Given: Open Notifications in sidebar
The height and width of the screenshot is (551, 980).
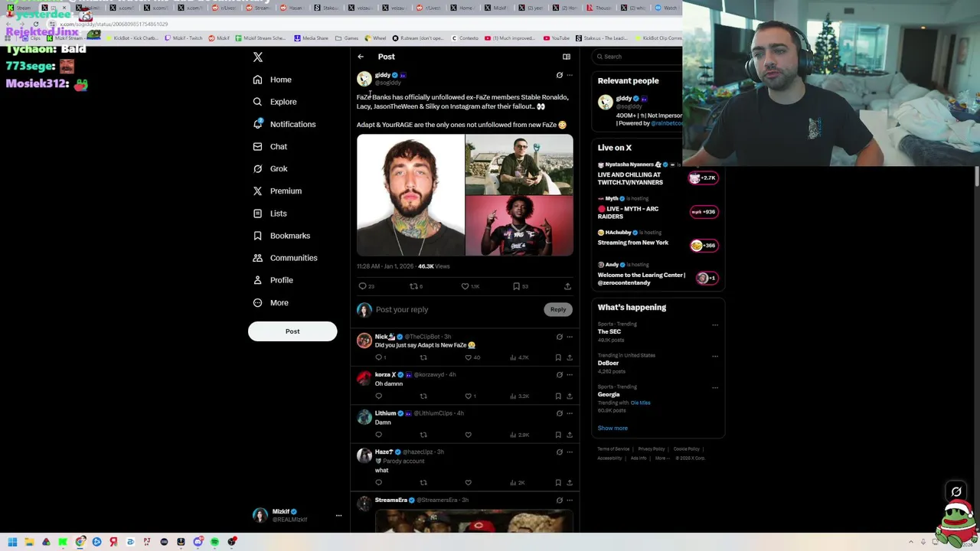Looking at the screenshot, I should tap(284, 124).
